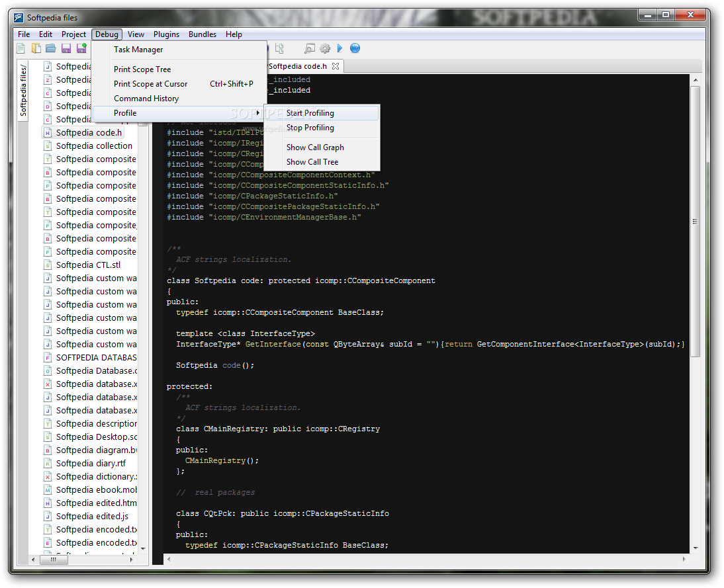Click the blue Run arrow icon

(340, 48)
